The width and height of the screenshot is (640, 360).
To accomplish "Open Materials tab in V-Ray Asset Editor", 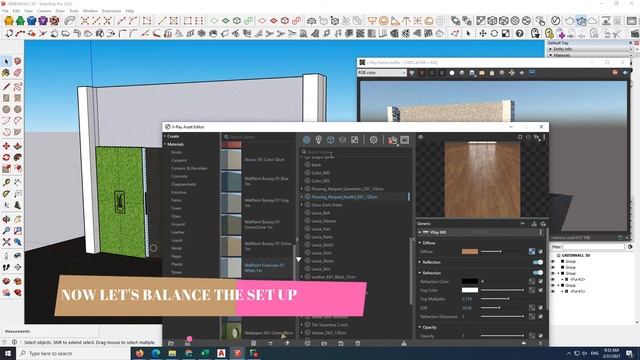I will 307,140.
